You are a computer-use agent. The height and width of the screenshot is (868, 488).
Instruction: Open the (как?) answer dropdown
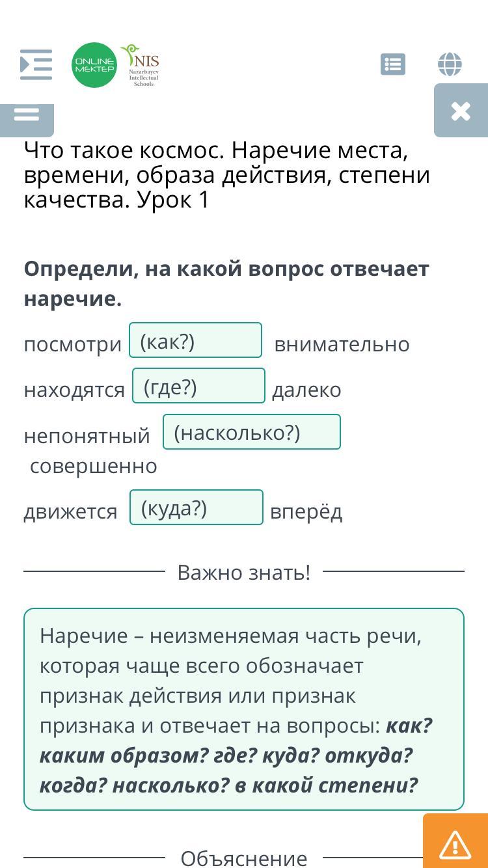tap(195, 341)
